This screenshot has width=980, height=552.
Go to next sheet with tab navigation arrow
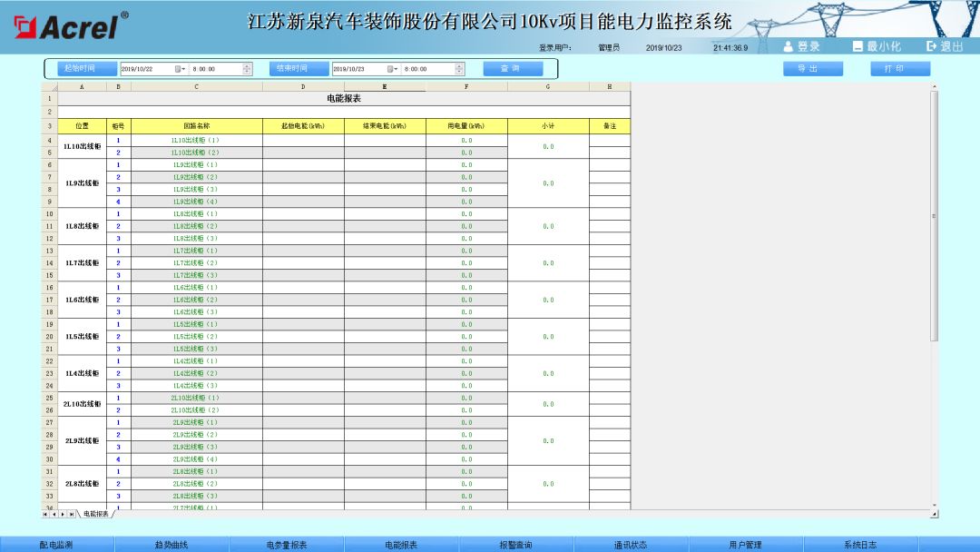(x=63, y=514)
